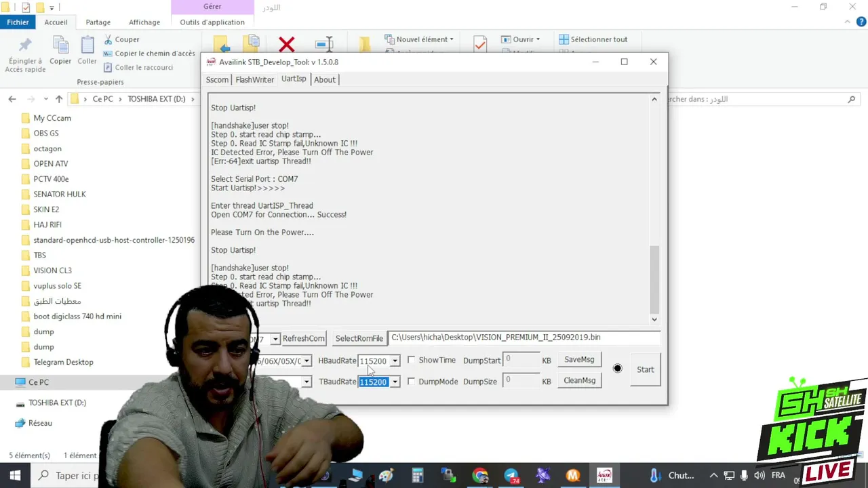Select the UartIsp tab
The width and height of the screenshot is (868, 488).
pos(294,79)
